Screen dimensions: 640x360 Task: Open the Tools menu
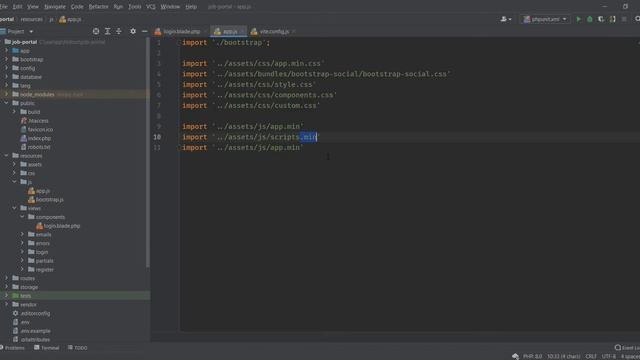coord(135,7)
